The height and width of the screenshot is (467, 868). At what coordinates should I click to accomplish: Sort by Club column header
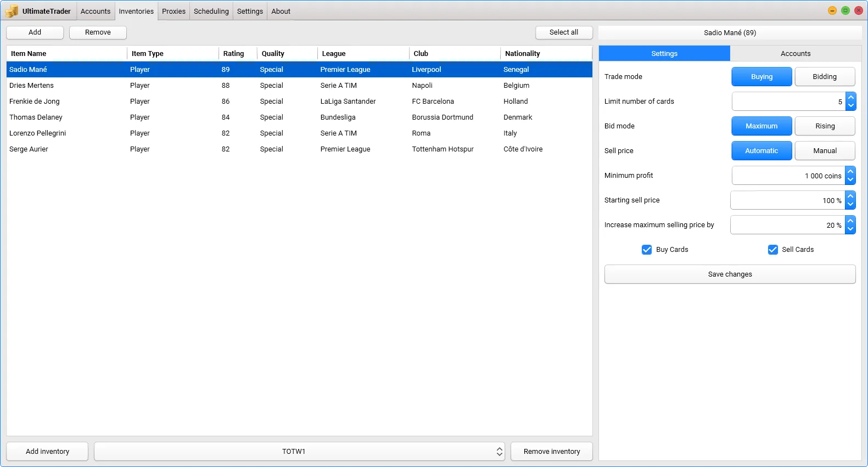click(455, 54)
